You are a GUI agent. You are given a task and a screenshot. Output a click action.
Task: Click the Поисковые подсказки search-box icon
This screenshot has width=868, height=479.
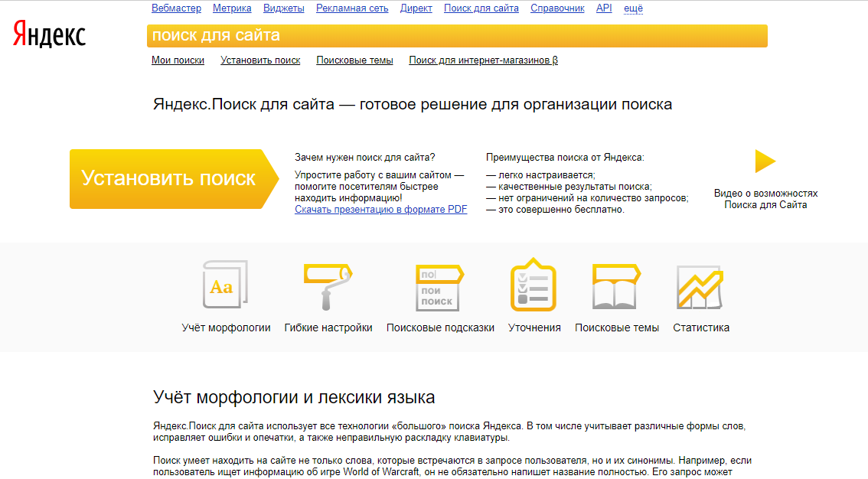[439, 288]
